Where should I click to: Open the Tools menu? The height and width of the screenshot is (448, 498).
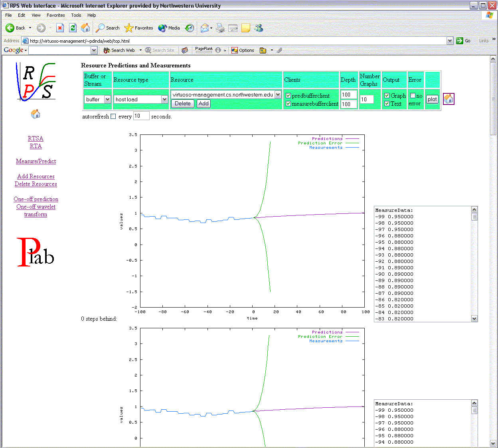coord(76,15)
